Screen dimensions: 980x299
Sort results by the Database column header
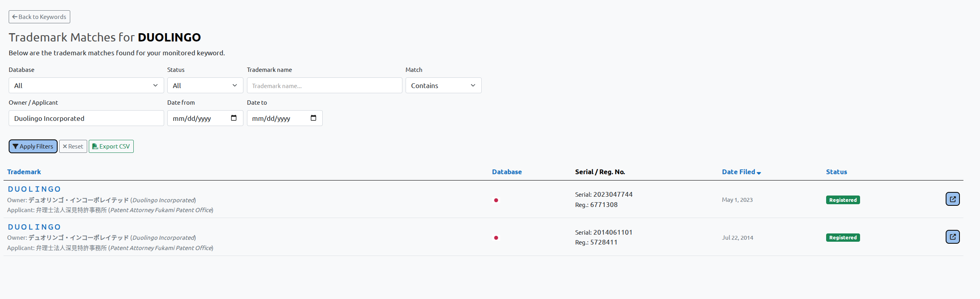(x=507, y=172)
